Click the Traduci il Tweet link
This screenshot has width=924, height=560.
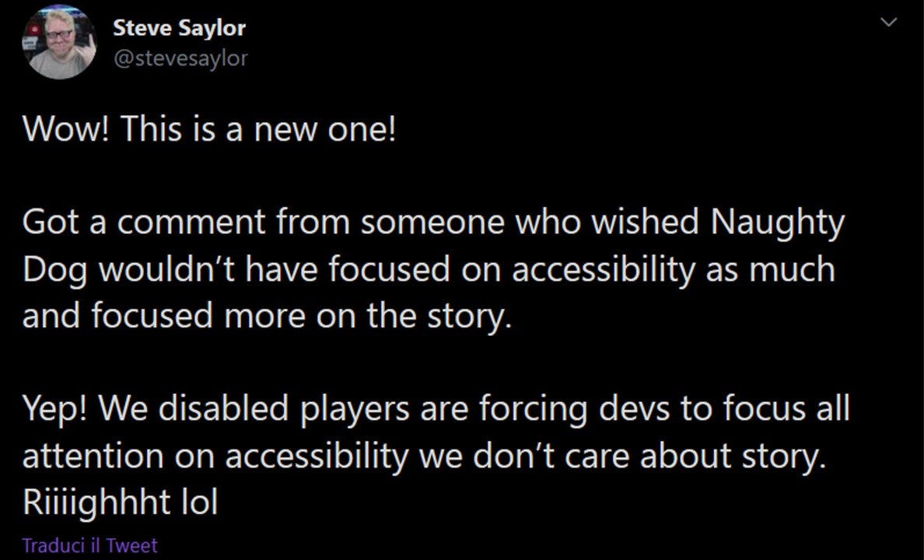coord(90,545)
